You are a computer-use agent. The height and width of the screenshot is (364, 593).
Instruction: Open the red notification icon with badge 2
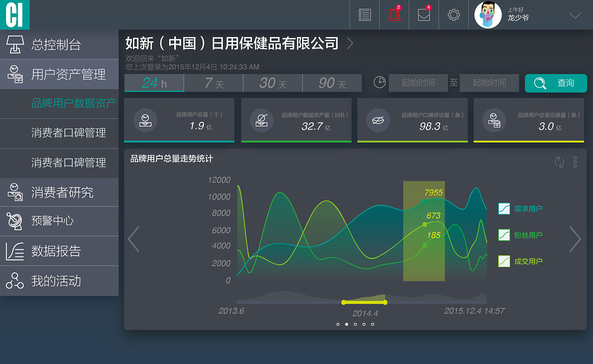[x=395, y=14]
